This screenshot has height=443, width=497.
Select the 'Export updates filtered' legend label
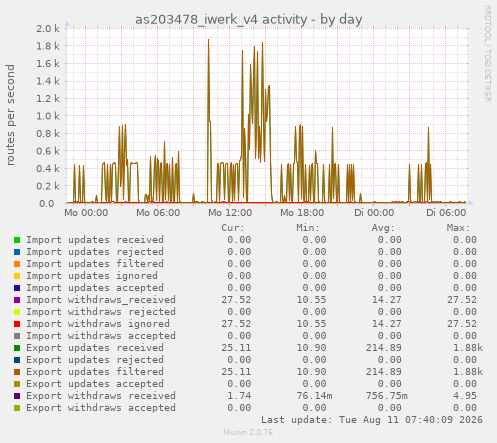95,372
